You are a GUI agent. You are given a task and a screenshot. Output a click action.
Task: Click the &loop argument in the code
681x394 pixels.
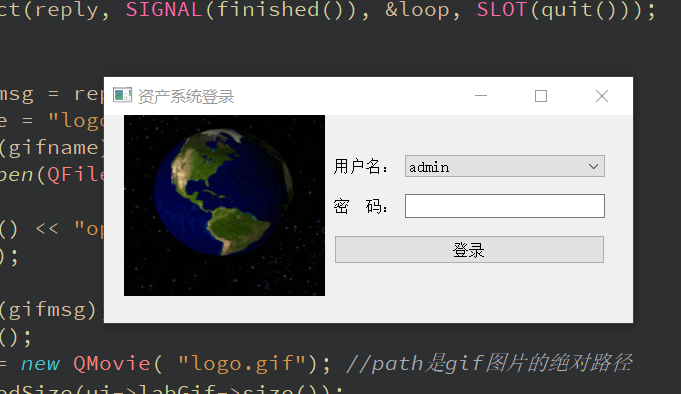tap(417, 10)
